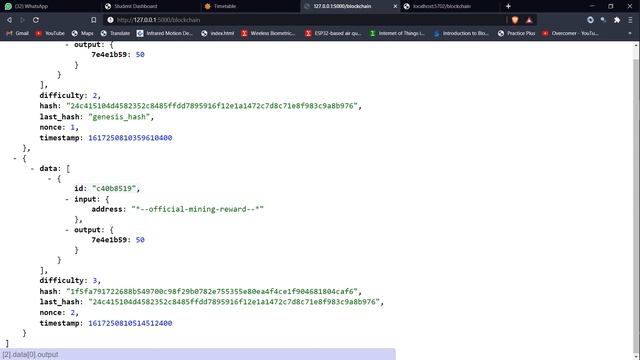The height and width of the screenshot is (360, 640).
Task: Click the second 7e4e1b59 output amount 50
Action: (140, 240)
